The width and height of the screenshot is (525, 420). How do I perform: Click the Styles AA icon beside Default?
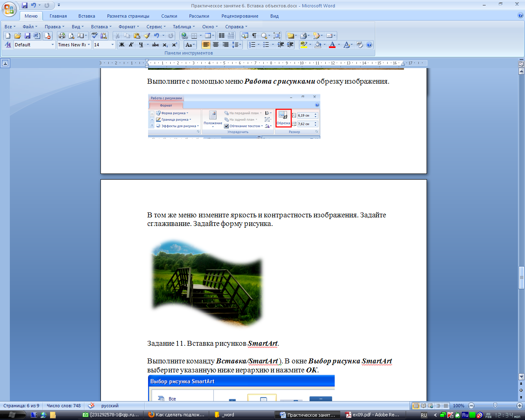(x=8, y=45)
